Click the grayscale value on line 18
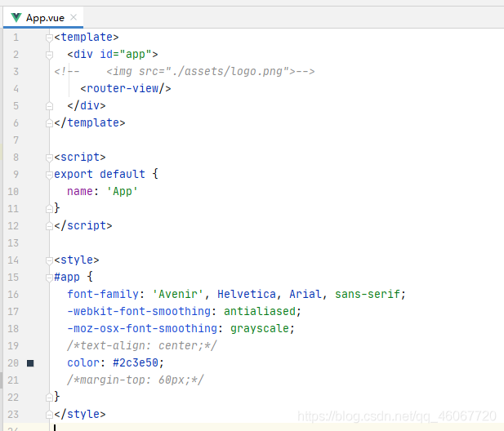Image resolution: width=504 pixels, height=431 pixels. tap(260, 328)
